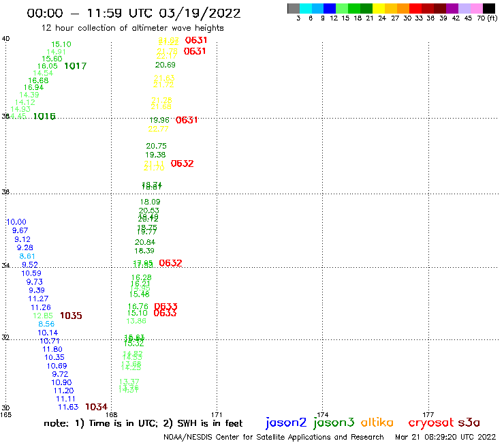Click the yellow swatch in the wave-height legend
Image resolution: width=504 pixels, height=443 pixels.
(x=379, y=8)
